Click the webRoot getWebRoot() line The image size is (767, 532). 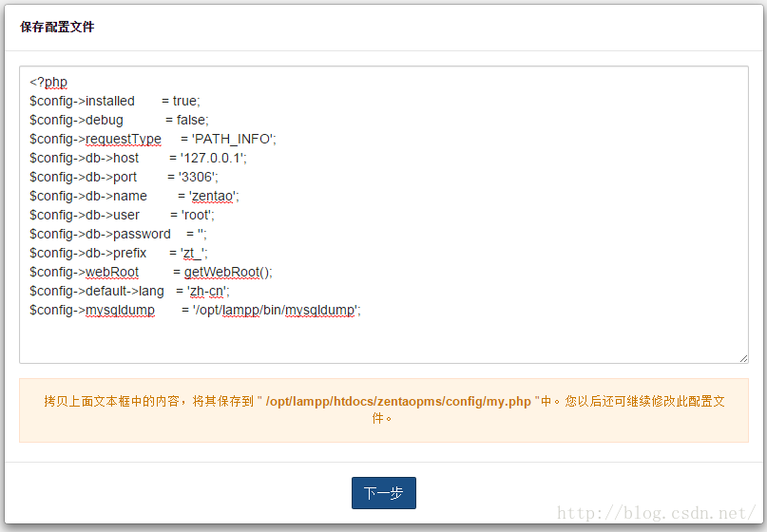151,273
